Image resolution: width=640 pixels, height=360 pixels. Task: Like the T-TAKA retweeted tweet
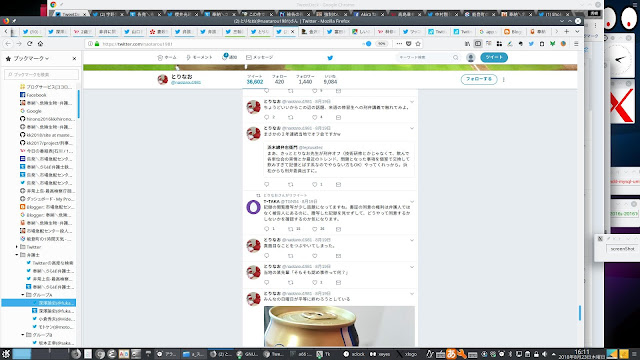click(315, 229)
